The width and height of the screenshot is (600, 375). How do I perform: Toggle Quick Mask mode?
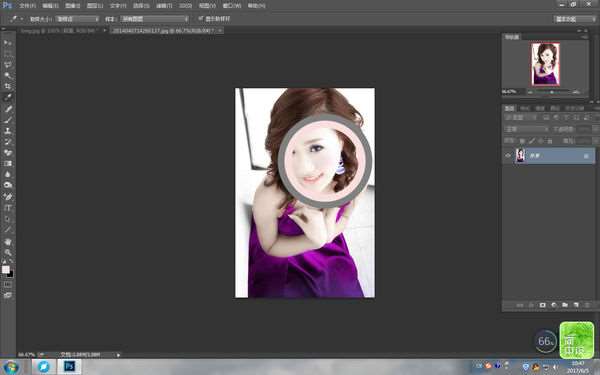click(x=8, y=285)
